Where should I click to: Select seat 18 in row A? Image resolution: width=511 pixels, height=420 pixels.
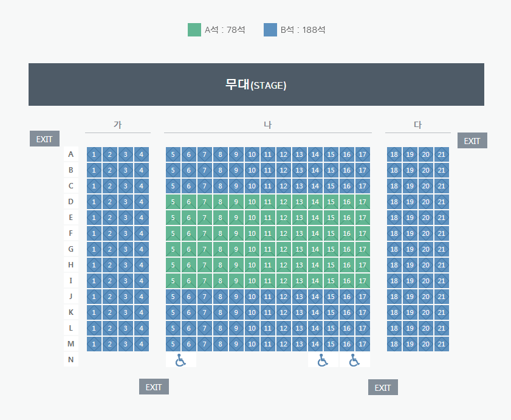[394, 154]
